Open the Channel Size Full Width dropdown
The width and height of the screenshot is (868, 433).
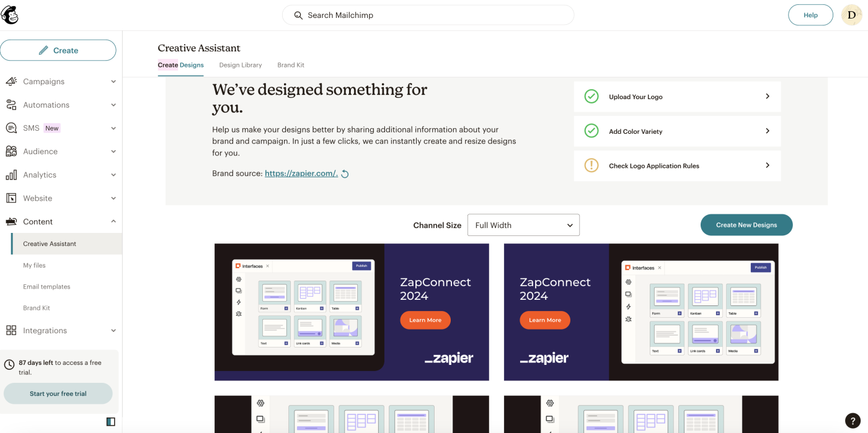(523, 225)
